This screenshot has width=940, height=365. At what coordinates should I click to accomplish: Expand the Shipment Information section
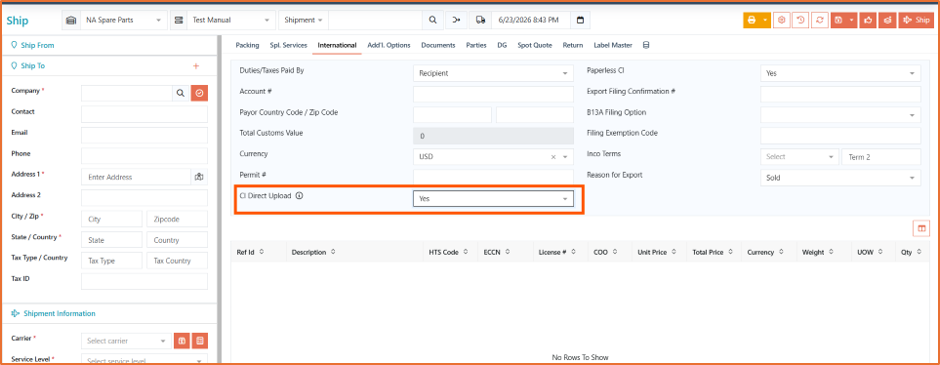(x=110, y=313)
